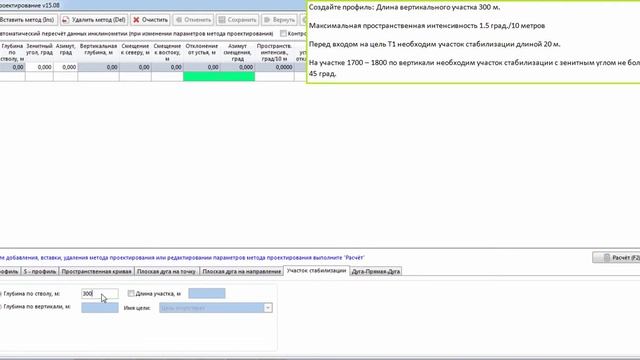The image size is (640, 360).
Task: Click the Расчёт (F2) calculate button
Action: pos(617,258)
